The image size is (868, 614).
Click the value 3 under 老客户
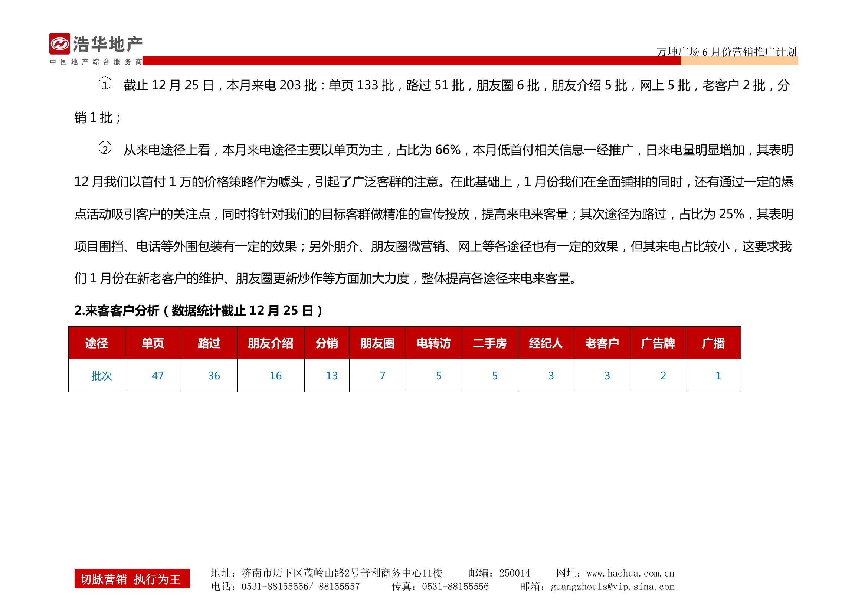607,376
